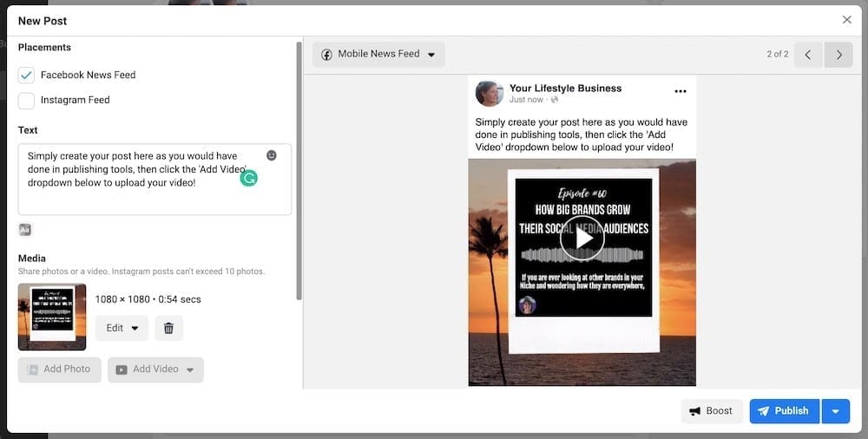Click the green Grammarly icon
Screen dimensions: 868x439
(x=248, y=178)
